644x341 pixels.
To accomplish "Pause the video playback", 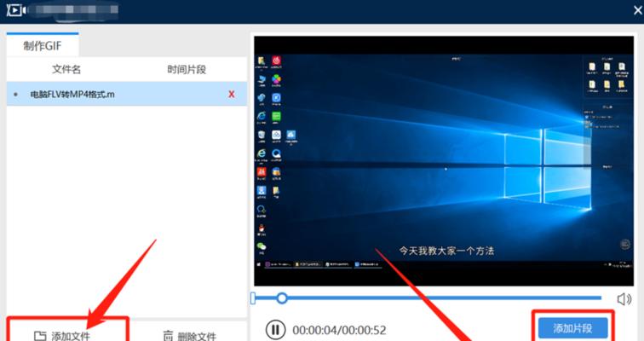I will click(x=275, y=330).
